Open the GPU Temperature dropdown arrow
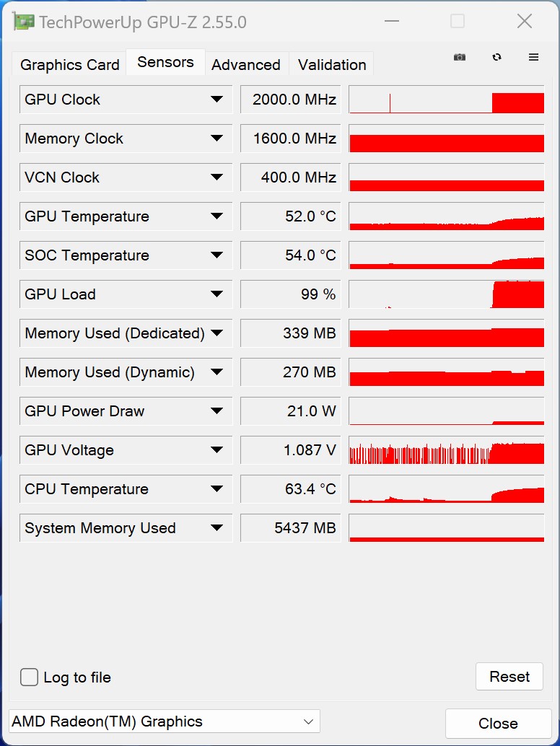Screen dimensions: 560x746 [x=216, y=216]
